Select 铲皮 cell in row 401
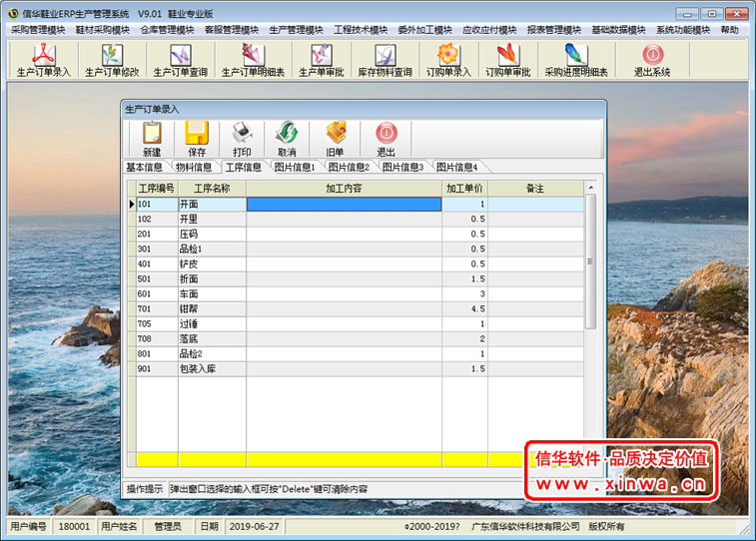The image size is (756, 541). click(x=212, y=264)
